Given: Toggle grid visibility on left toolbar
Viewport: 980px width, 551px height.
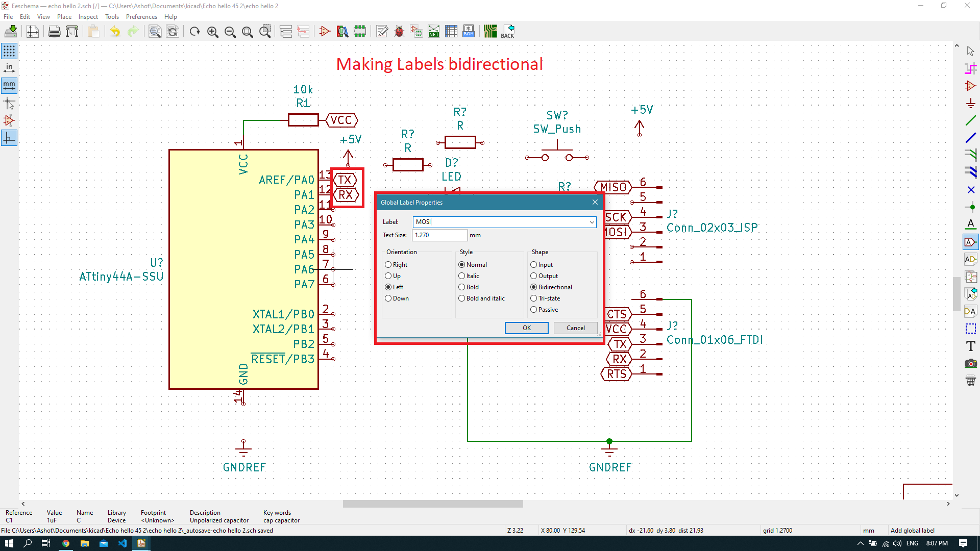Looking at the screenshot, I should coord(9,51).
